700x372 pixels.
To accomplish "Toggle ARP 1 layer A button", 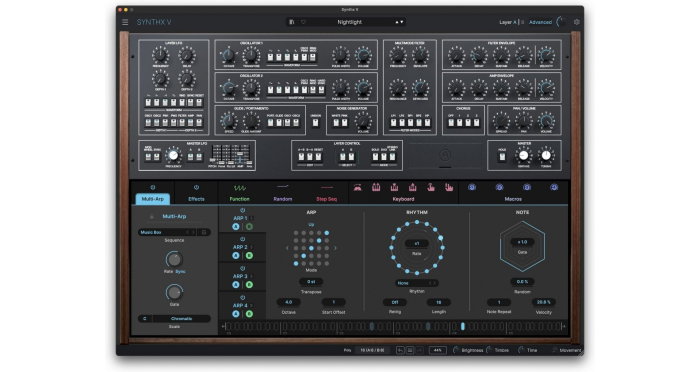I will pyautogui.click(x=236, y=227).
